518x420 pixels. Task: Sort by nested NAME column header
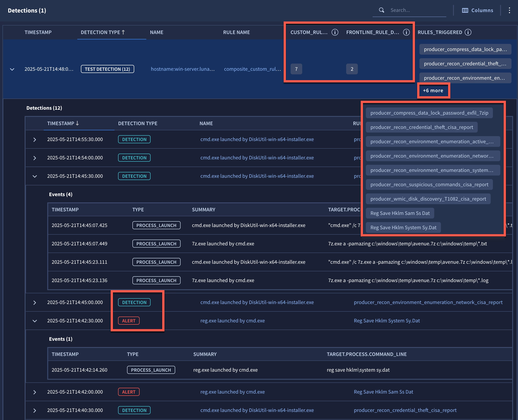click(206, 123)
